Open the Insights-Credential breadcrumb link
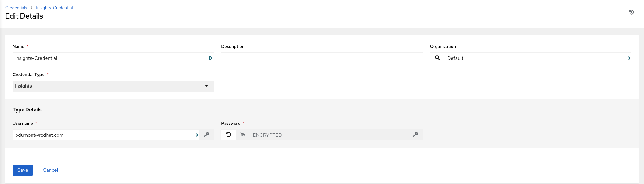The image size is (644, 184). [x=54, y=8]
